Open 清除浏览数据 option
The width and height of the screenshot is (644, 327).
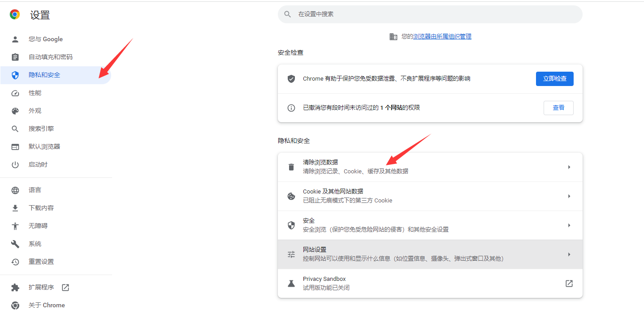pos(430,167)
